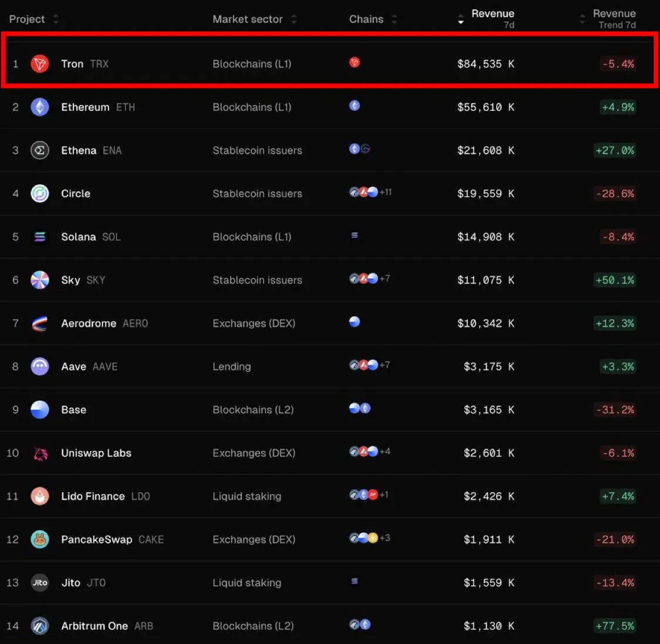The height and width of the screenshot is (644, 660).
Task: Open the Uniswap Labs project link
Action: click(x=96, y=453)
